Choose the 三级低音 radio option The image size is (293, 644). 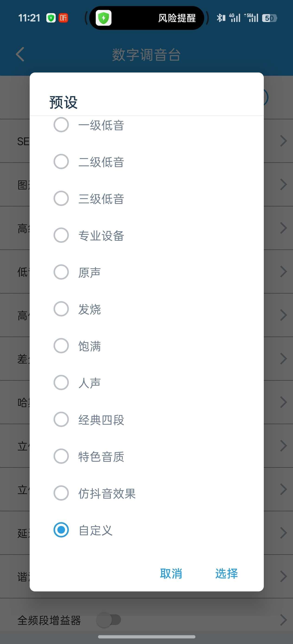point(61,198)
